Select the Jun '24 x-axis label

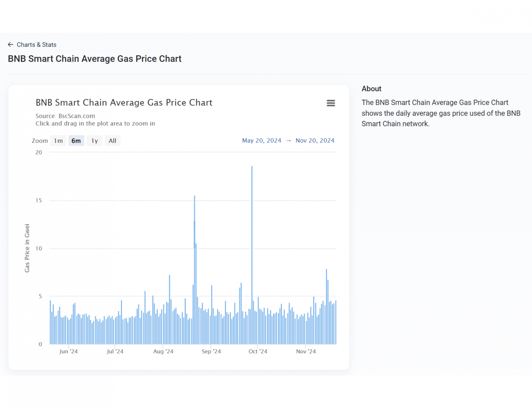(x=68, y=351)
